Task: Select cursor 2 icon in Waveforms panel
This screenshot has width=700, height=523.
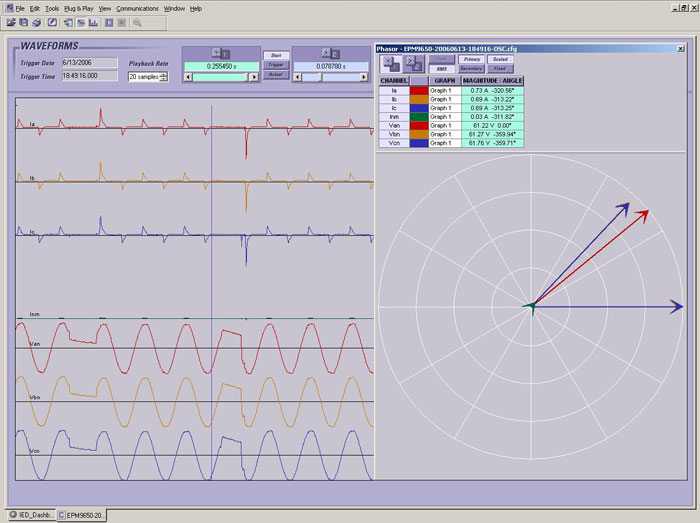Action: point(330,54)
